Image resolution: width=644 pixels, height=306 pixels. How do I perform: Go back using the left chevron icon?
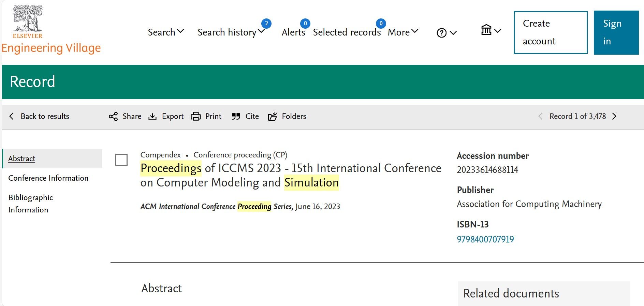tap(12, 116)
